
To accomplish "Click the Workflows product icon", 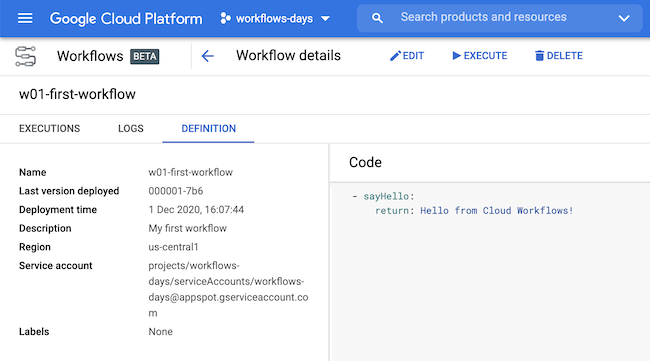I will (25, 56).
